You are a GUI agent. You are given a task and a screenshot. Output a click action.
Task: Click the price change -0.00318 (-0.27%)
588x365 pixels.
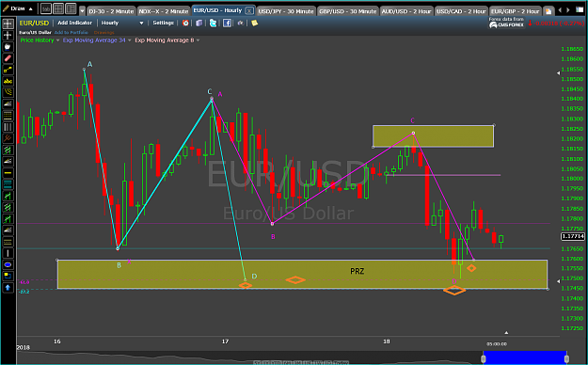[557, 24]
